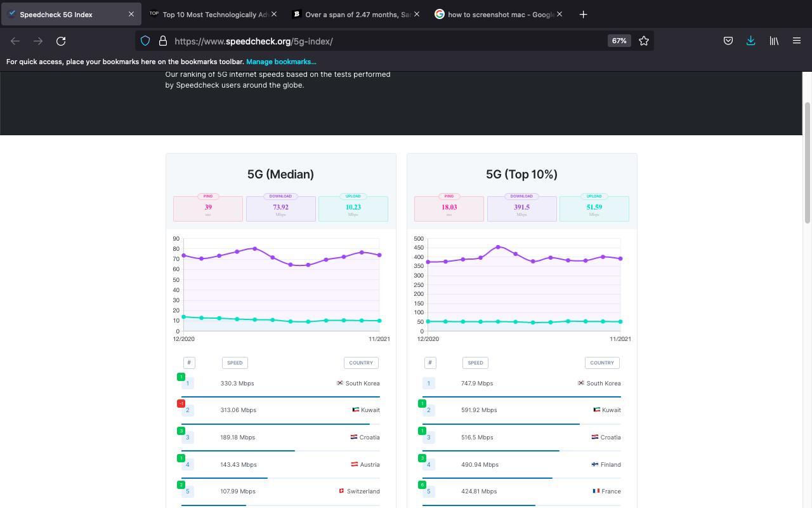The height and width of the screenshot is (508, 812).
Task: Show the Library sidebar icon
Action: pyautogui.click(x=774, y=41)
